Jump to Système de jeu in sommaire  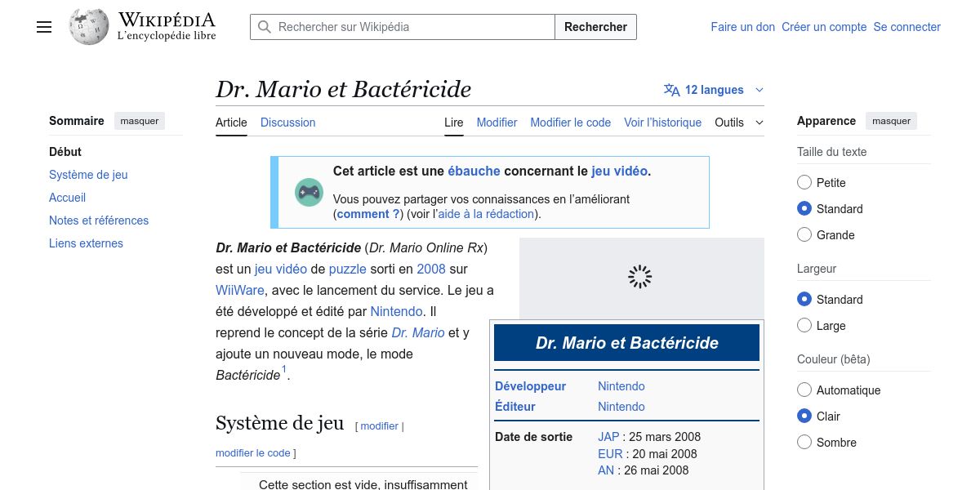coord(88,175)
